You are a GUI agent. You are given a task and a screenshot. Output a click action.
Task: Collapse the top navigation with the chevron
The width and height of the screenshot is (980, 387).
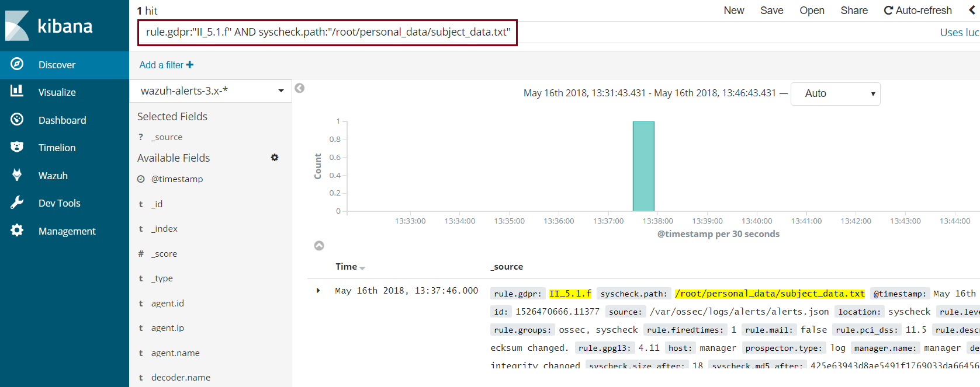coord(971,11)
